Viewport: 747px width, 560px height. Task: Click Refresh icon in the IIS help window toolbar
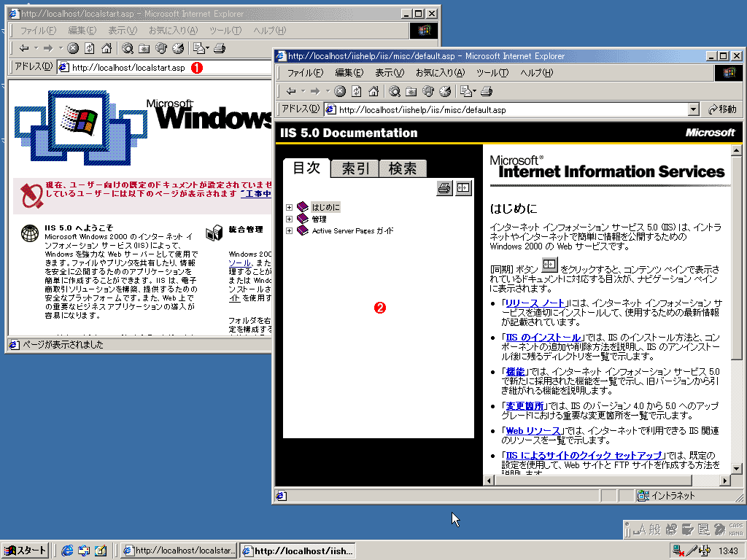tap(357, 91)
